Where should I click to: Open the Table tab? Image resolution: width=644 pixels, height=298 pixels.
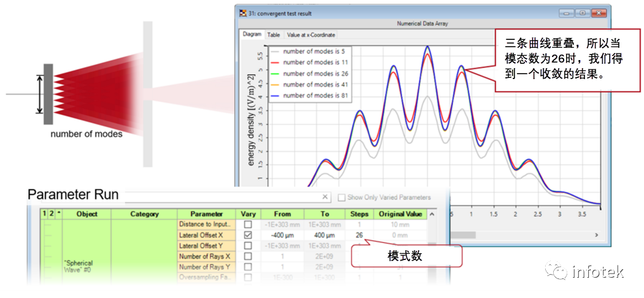pyautogui.click(x=274, y=35)
